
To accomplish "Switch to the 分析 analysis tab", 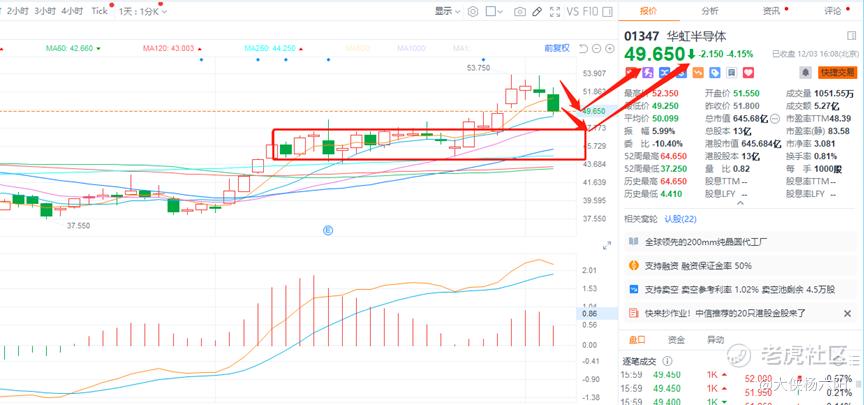I will pos(710,10).
